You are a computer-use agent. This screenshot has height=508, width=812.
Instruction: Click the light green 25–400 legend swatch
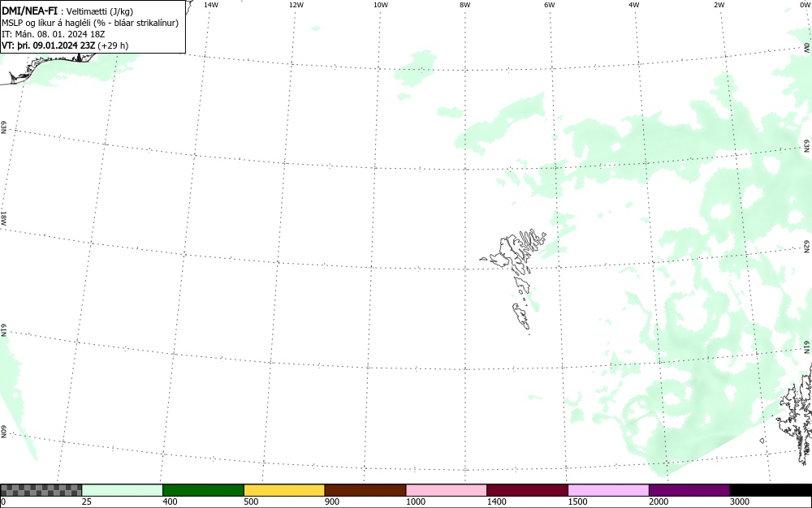(x=123, y=490)
